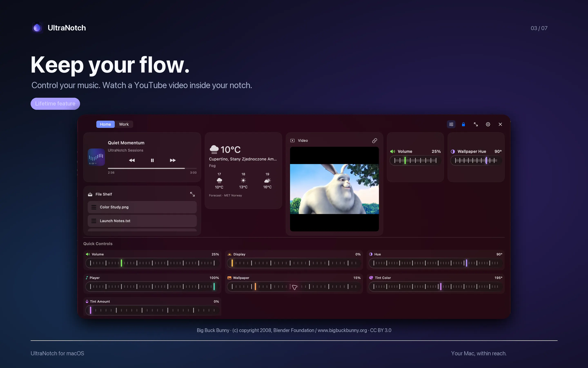Screen dimensions: 588x368
Task: Skip to next track button
Action: pyautogui.click(x=173, y=160)
